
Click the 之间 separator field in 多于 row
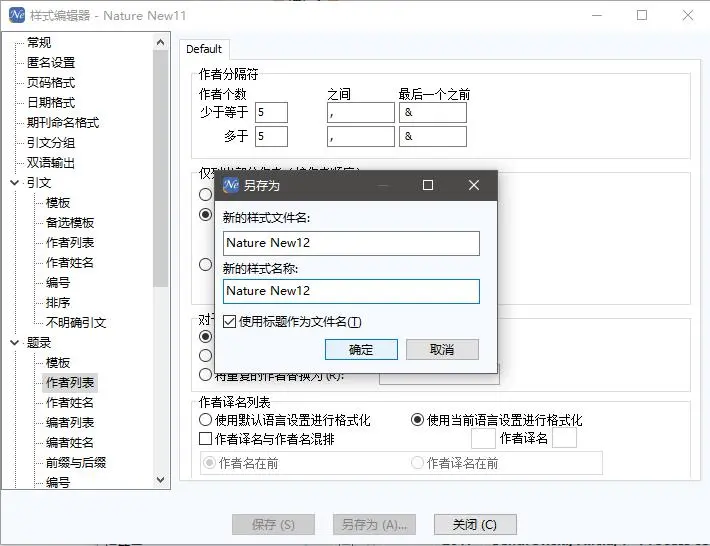pos(360,136)
